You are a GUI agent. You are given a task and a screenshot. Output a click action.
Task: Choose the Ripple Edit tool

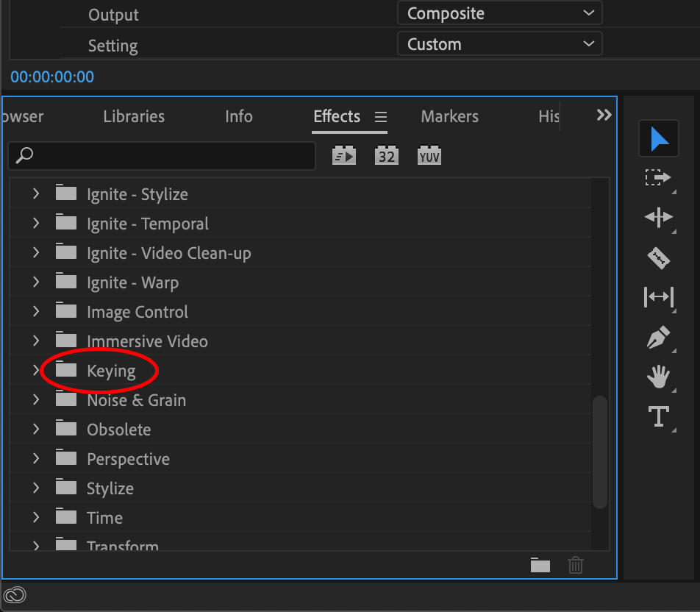(x=658, y=217)
